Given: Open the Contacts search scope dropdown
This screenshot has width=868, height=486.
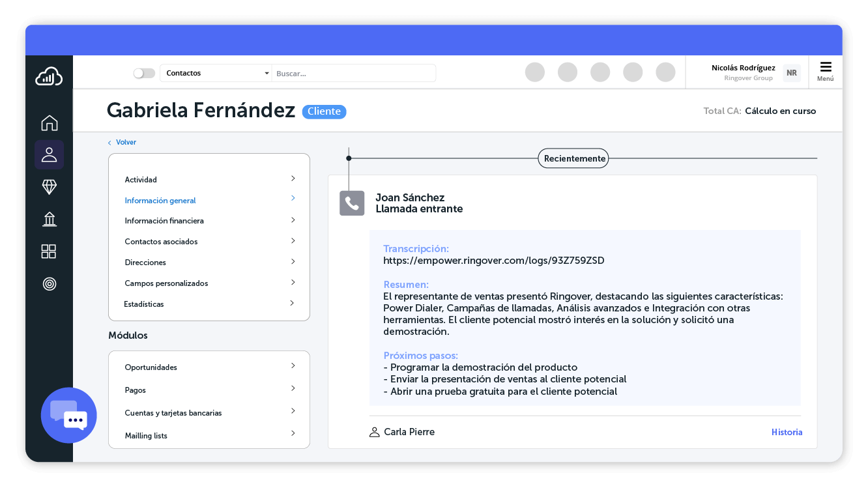Looking at the screenshot, I should pos(216,73).
